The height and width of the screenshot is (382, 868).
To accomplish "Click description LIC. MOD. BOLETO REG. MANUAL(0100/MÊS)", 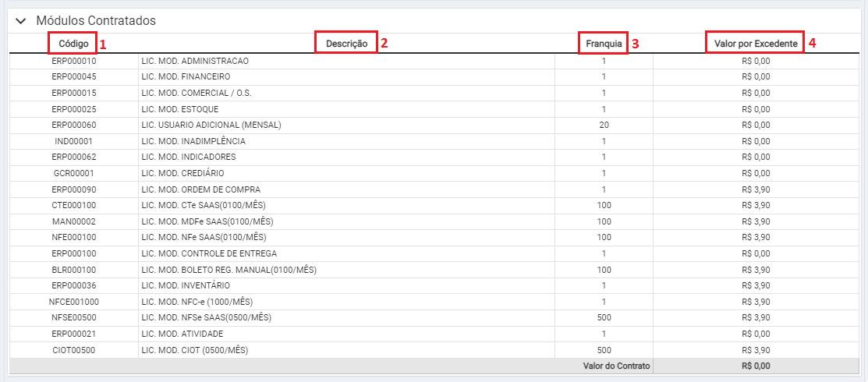I will (x=229, y=270).
